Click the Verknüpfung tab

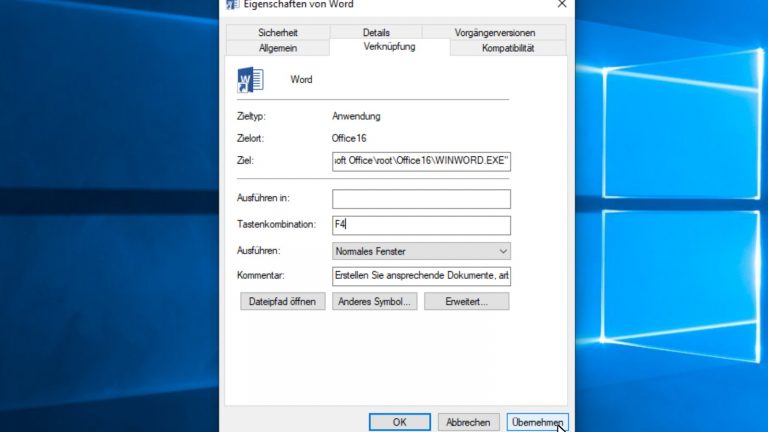coord(390,47)
